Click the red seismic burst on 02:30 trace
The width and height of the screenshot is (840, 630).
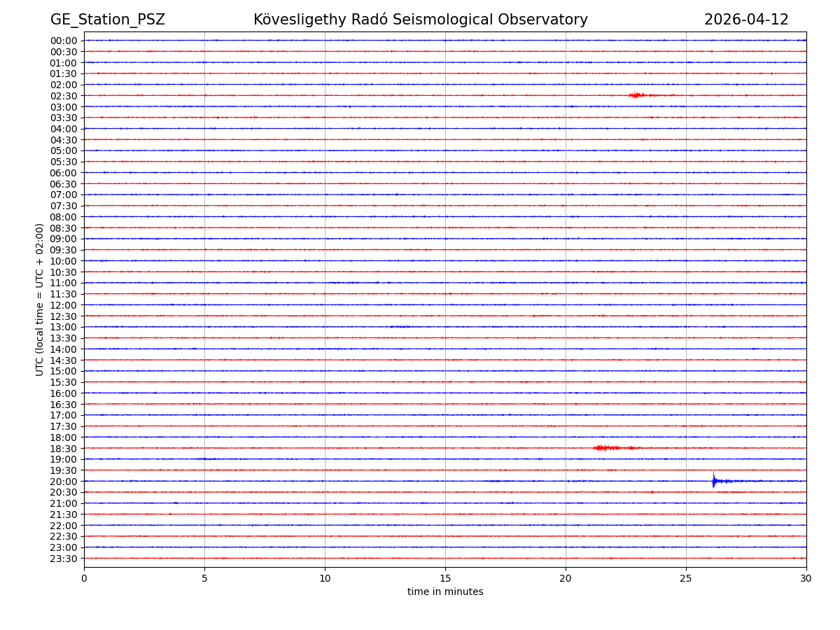636,95
